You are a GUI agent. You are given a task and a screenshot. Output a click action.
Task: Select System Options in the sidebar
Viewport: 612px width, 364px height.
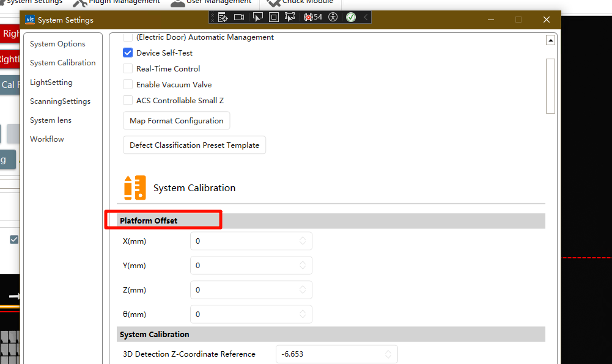click(57, 43)
